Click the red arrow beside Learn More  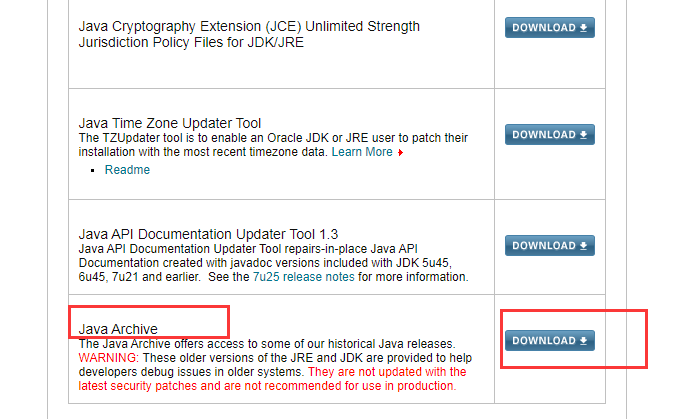401,153
